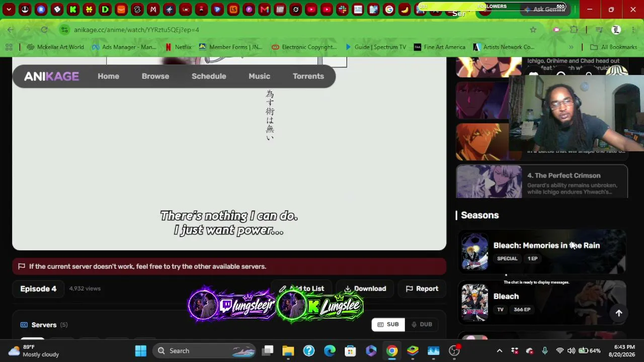The height and width of the screenshot is (362, 644).
Task: Open the Browse nav item
Action: (x=155, y=76)
